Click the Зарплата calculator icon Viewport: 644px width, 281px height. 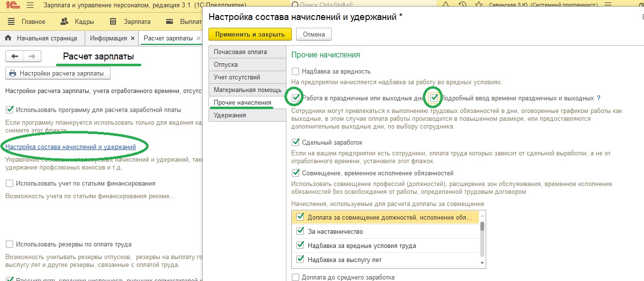click(113, 21)
